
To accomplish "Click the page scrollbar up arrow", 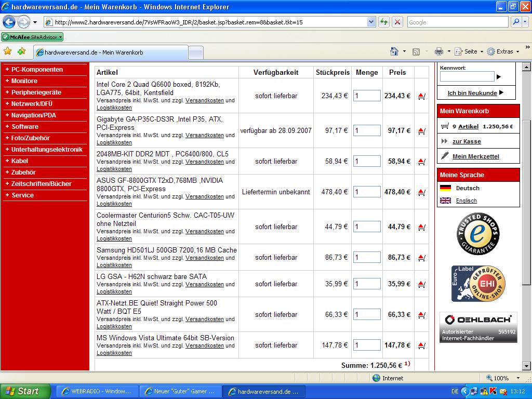I will point(526,66).
